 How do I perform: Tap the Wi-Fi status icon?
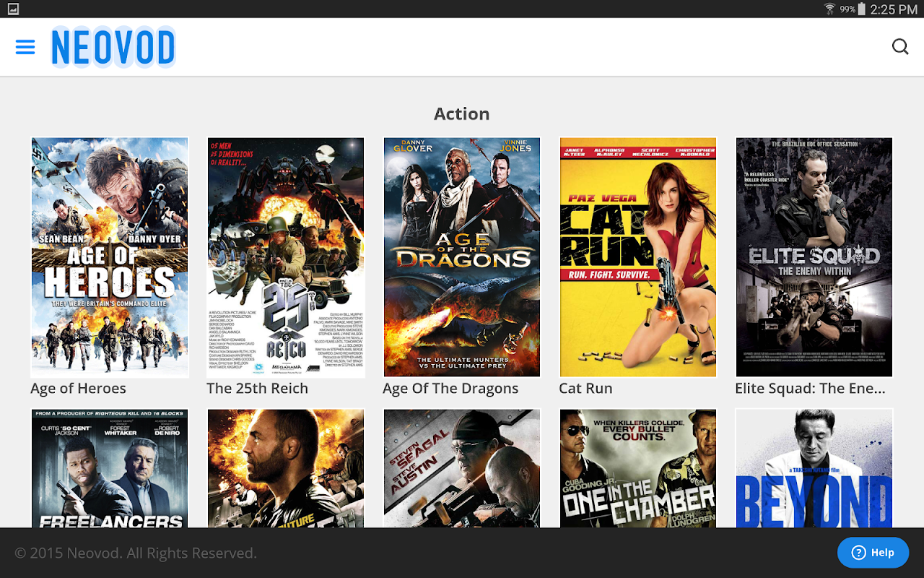(x=829, y=9)
